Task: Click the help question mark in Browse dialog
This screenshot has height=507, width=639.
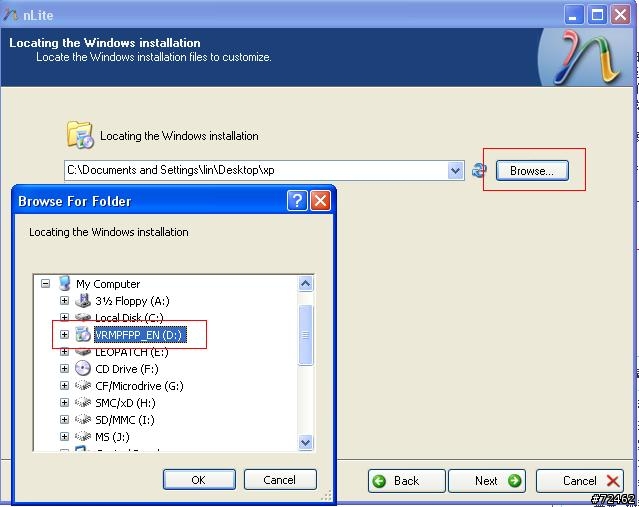Action: click(297, 201)
